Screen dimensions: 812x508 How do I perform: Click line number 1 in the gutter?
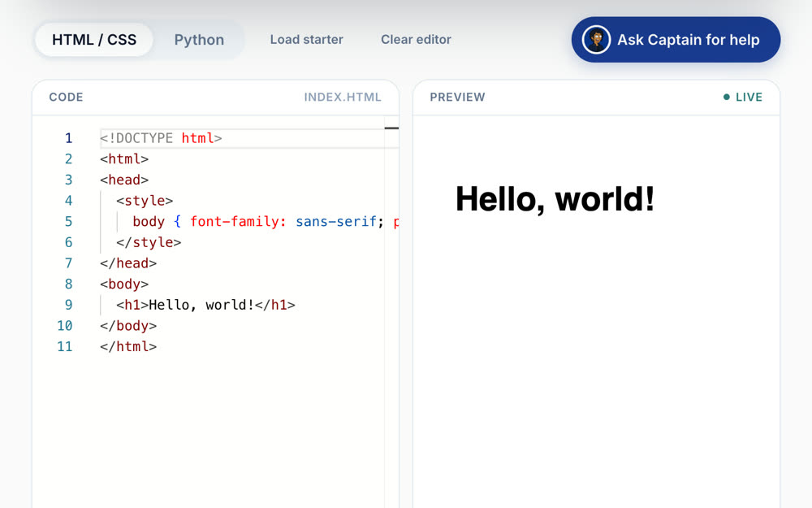tap(68, 138)
